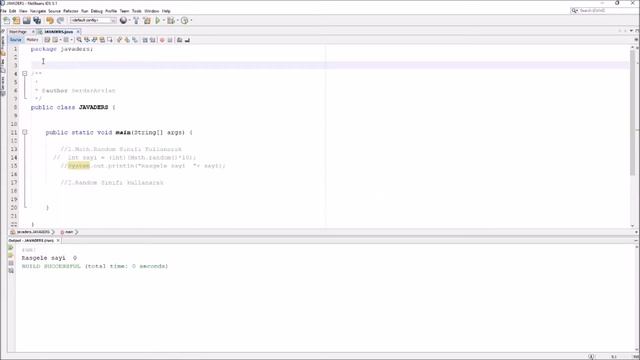Click the Previous Bookmark icon
This screenshot has width=640, height=360.
[119, 40]
